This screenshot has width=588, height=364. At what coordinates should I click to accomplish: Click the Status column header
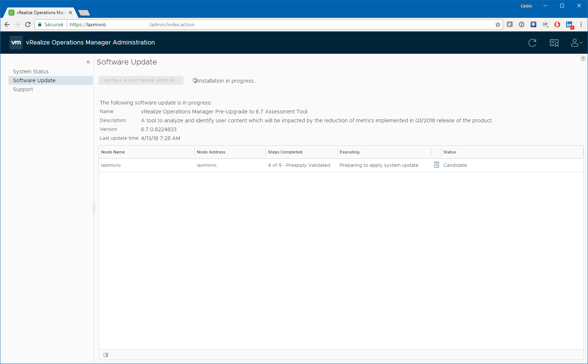[x=450, y=152]
